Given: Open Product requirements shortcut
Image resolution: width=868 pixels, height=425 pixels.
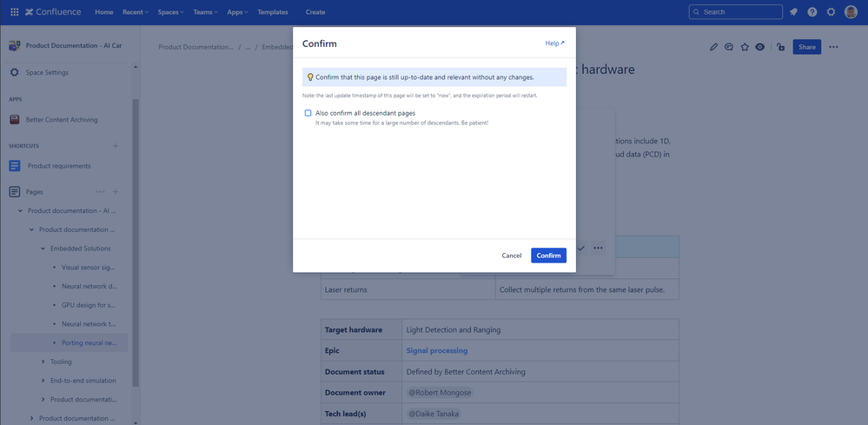Looking at the screenshot, I should click(x=59, y=166).
